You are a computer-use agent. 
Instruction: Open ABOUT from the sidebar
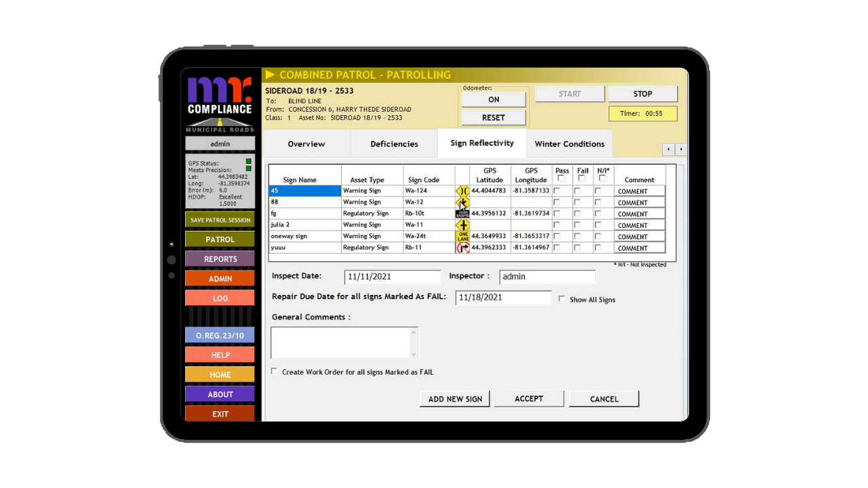point(220,394)
